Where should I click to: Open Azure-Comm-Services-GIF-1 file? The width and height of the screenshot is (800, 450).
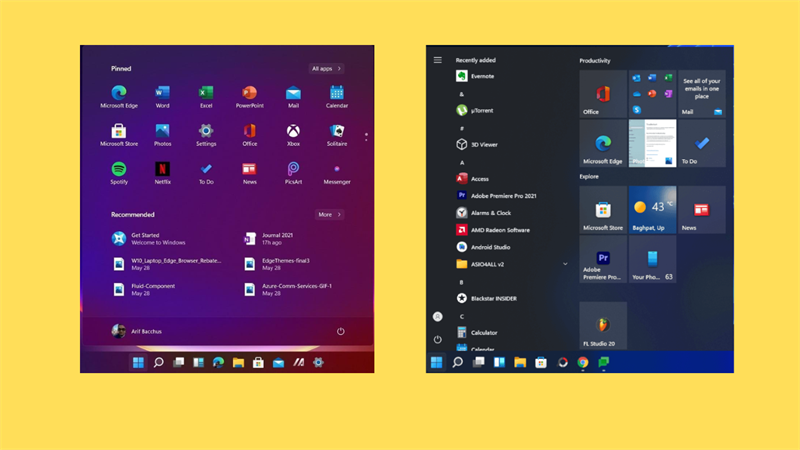click(288, 289)
